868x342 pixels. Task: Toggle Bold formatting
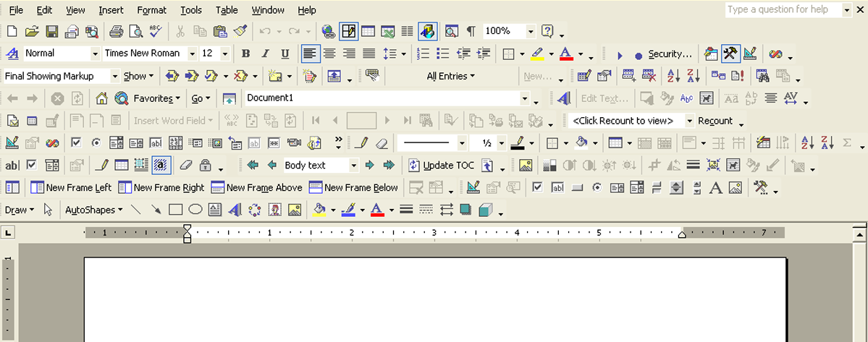pos(245,54)
